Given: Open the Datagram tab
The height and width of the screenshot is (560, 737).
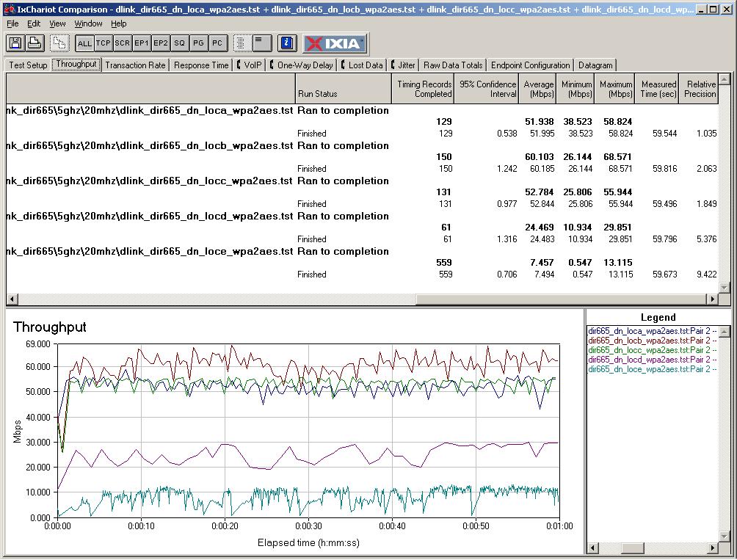Looking at the screenshot, I should tap(595, 65).
